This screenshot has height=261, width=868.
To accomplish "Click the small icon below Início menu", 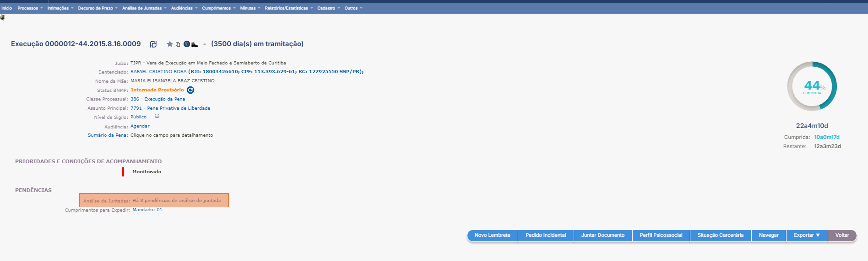I will pyautogui.click(x=3, y=17).
